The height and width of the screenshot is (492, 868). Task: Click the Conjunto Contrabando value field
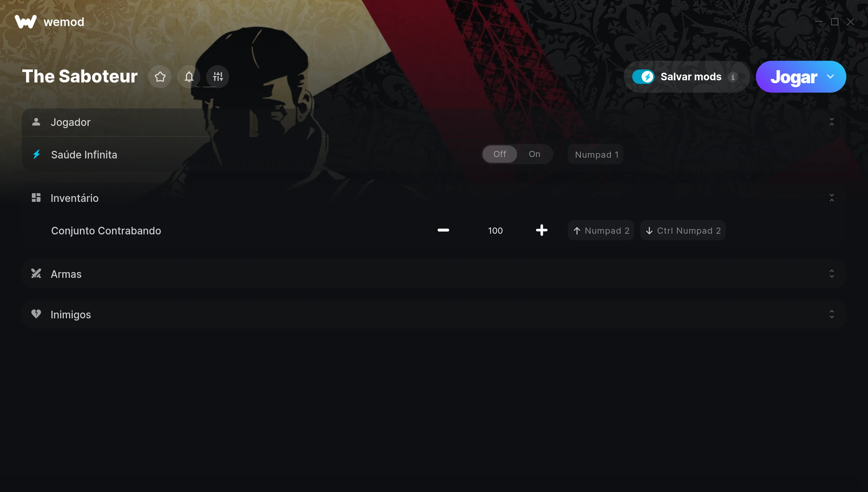[495, 230]
